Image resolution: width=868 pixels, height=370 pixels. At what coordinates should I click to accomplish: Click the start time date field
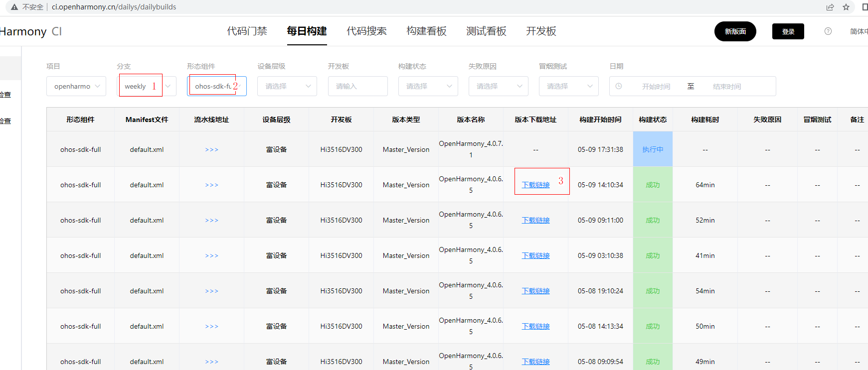pos(656,86)
